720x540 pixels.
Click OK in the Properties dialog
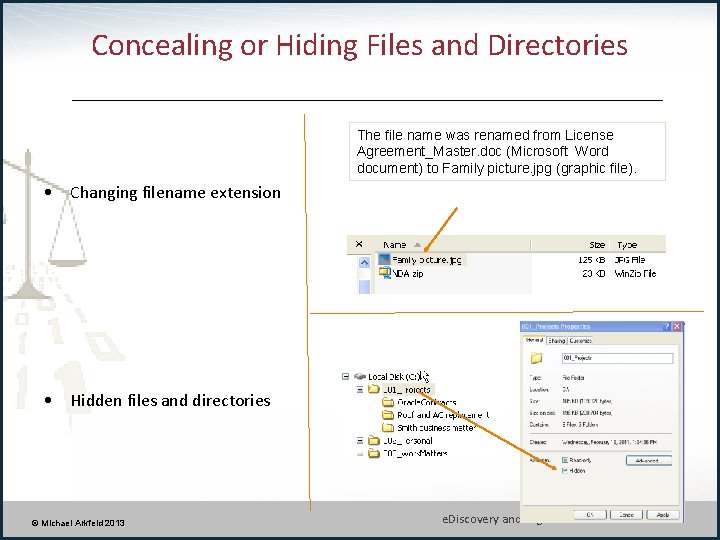(590, 515)
